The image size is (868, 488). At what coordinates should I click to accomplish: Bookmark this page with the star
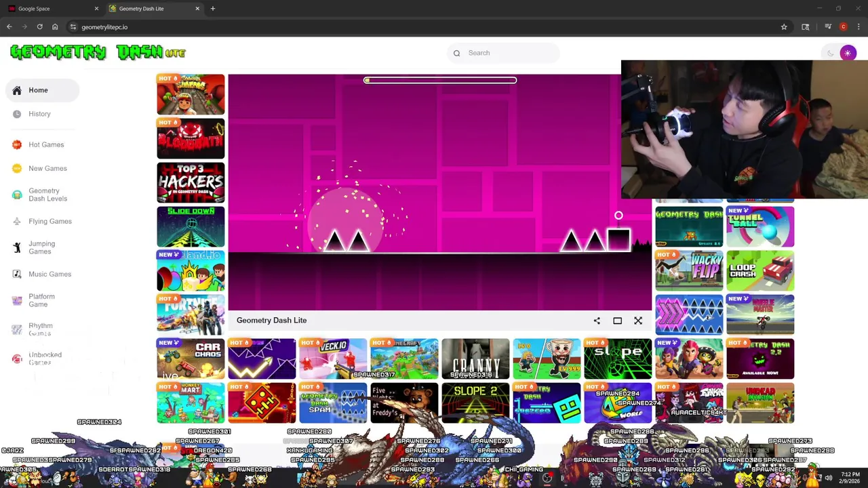(x=784, y=27)
